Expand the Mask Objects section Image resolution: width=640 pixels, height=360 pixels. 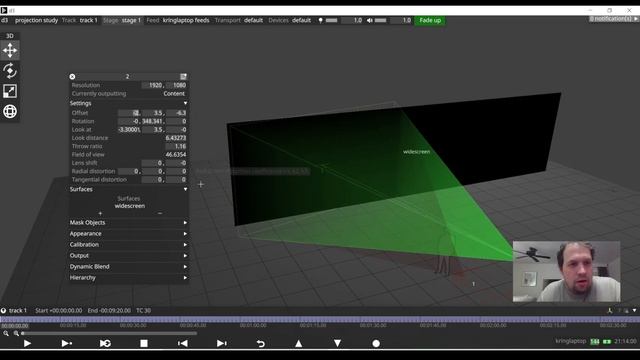tap(185, 223)
